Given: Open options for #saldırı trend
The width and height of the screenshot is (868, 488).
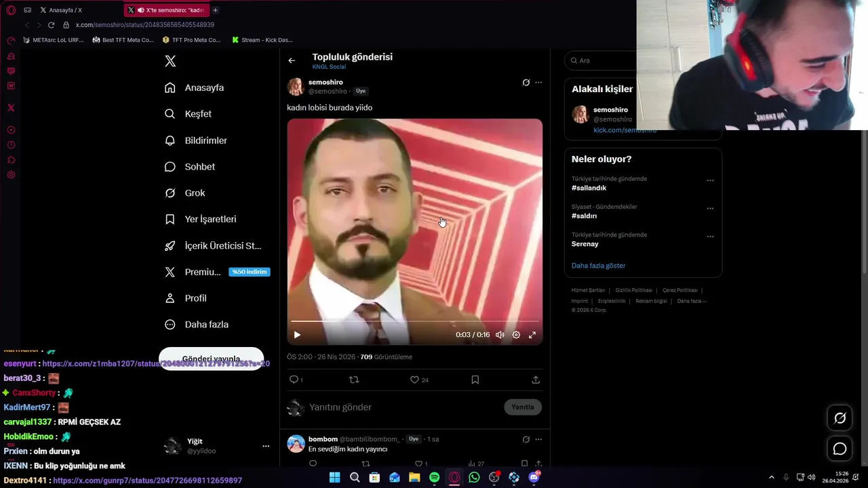Looking at the screenshot, I should click(710, 208).
